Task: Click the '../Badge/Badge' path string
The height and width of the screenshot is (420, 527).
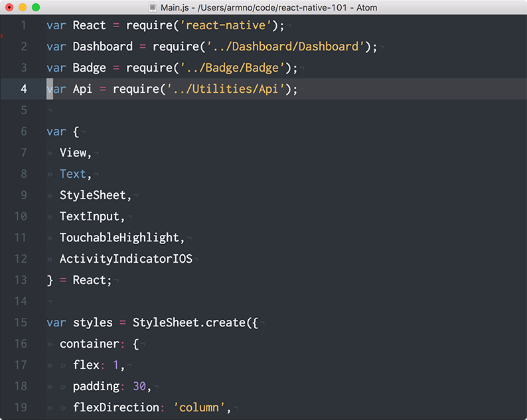Action: point(232,68)
